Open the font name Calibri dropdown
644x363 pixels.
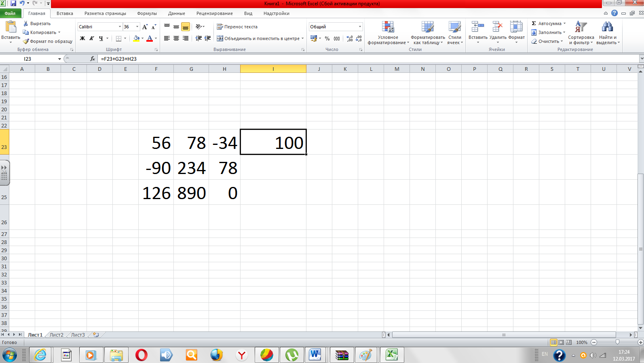(120, 27)
